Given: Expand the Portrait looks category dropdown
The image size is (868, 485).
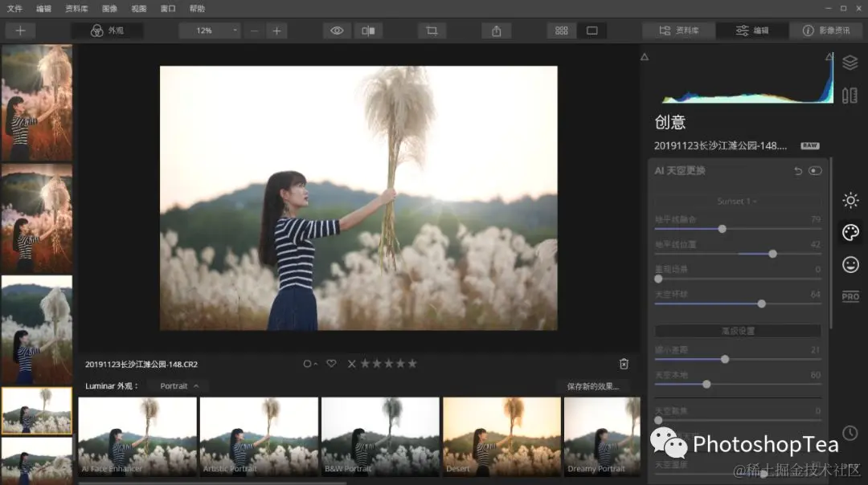Looking at the screenshot, I should pos(178,386).
